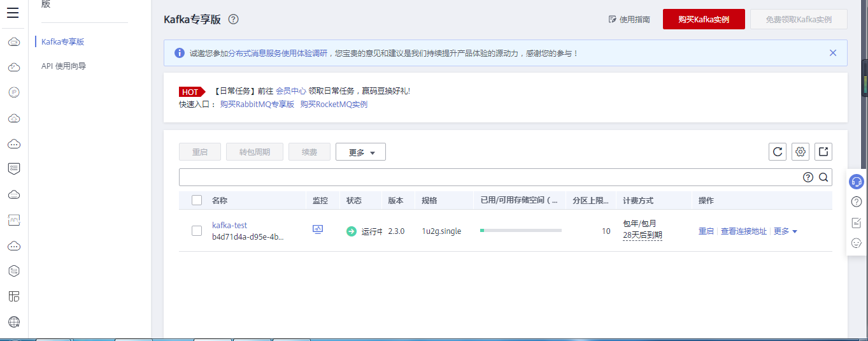The width and height of the screenshot is (868, 341).
Task: Open 购买RabbitMQ专享版 link
Action: pyautogui.click(x=257, y=104)
